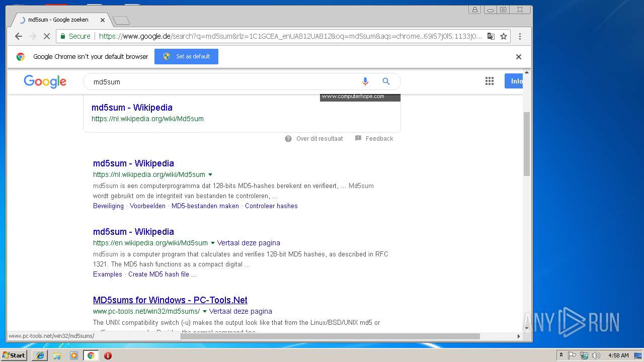Expand dropdown arrow next to pc-tools.net URL
The width and height of the screenshot is (644, 362).
pyautogui.click(x=205, y=312)
